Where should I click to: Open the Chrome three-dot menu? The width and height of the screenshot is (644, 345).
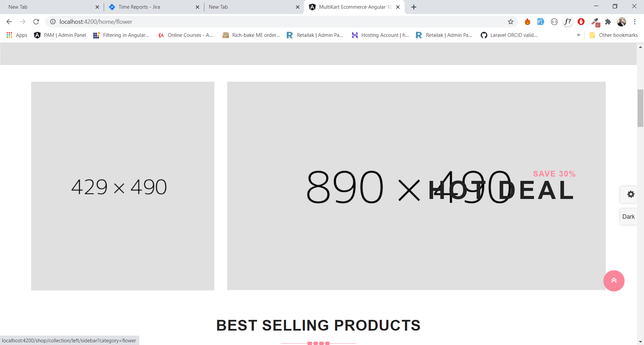[635, 22]
